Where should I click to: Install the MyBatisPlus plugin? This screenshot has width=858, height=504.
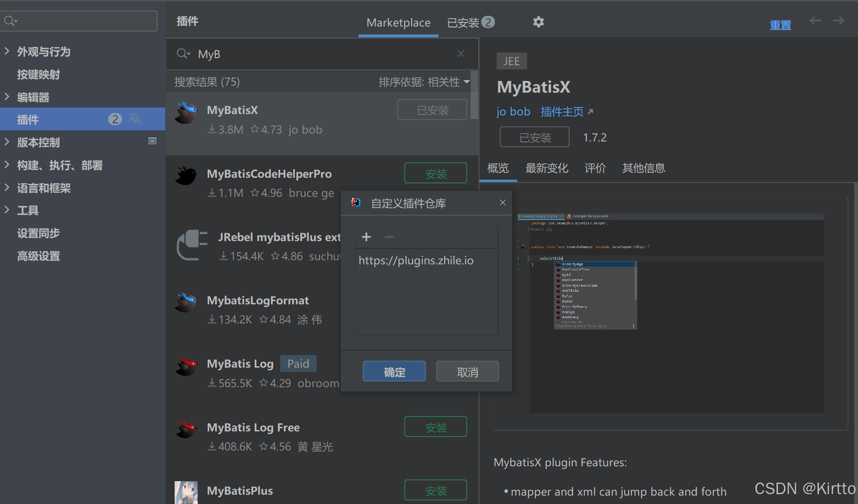pos(436,491)
